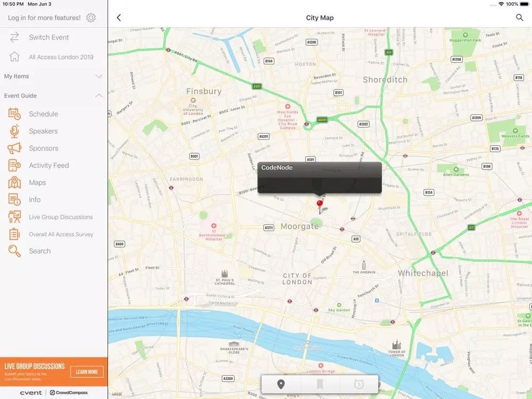Open the search magnifier in top bar
This screenshot has width=532, height=399.
point(519,18)
